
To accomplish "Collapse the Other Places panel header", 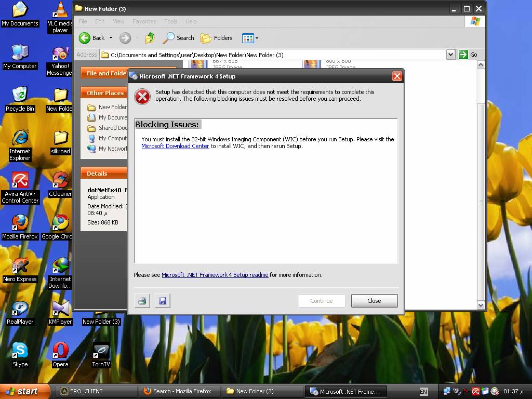I will point(104,93).
